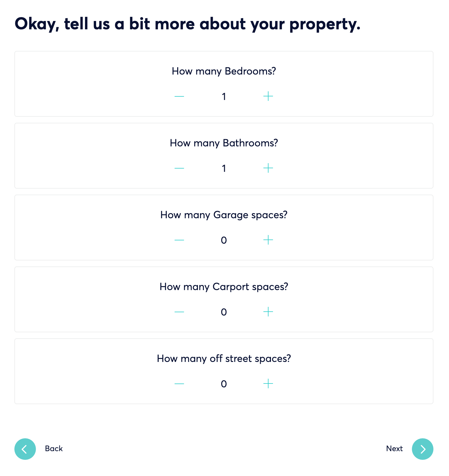Select the Bathrooms count value
This screenshot has width=449, height=476.
224,169
